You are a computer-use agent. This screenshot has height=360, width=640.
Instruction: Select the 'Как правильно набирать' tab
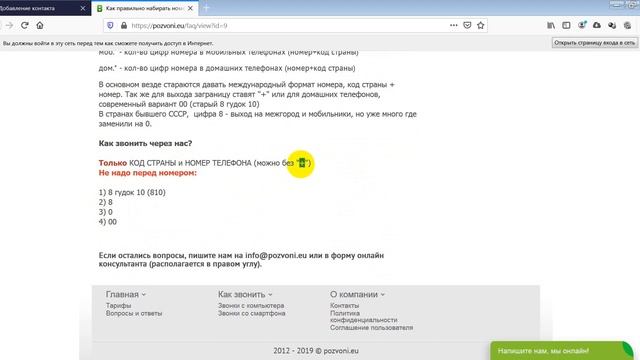[x=145, y=8]
